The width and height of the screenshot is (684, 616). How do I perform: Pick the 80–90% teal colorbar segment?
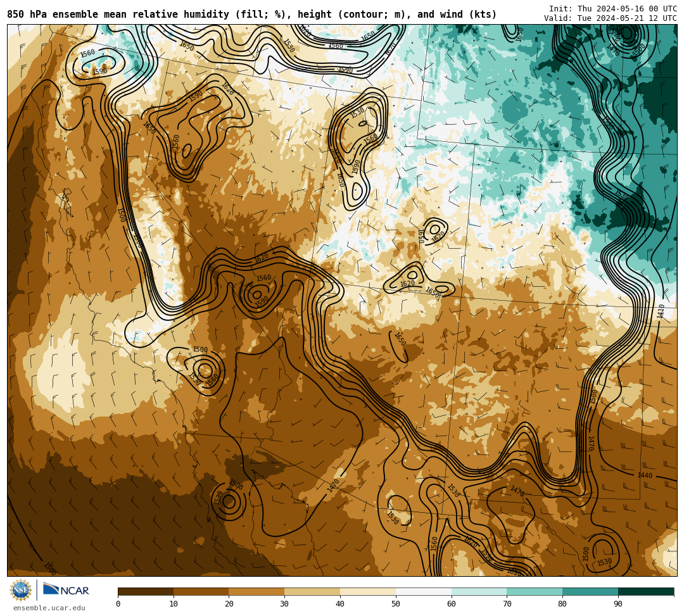pos(591,591)
